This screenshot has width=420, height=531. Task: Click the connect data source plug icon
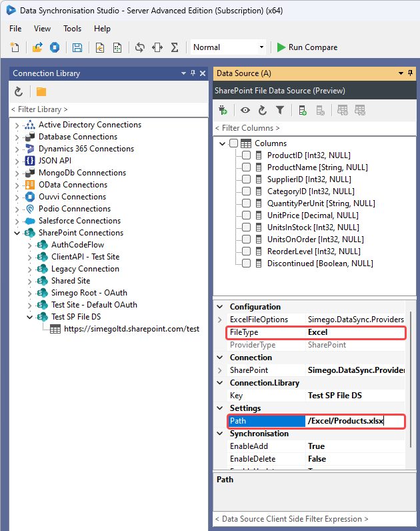coord(223,110)
